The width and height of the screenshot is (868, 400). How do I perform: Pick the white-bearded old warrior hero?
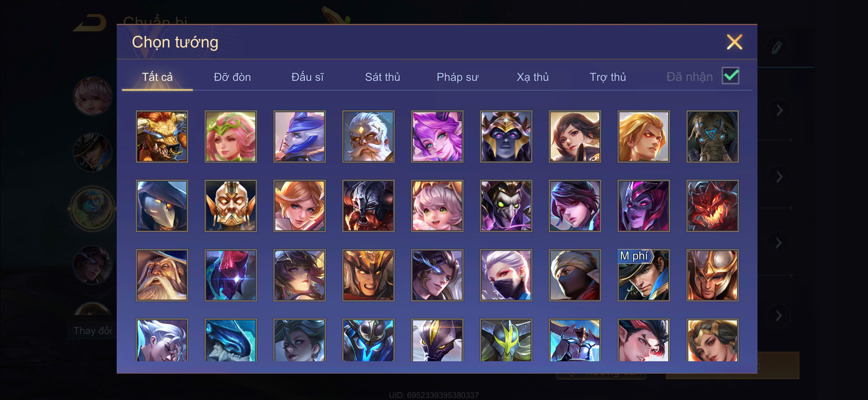tap(368, 136)
